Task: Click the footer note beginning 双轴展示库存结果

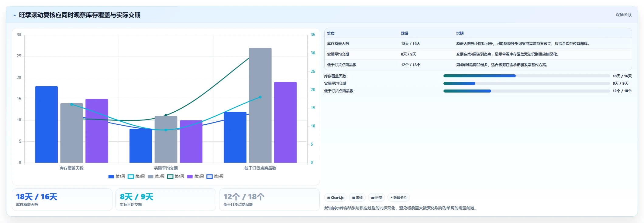Action: [x=401, y=208]
